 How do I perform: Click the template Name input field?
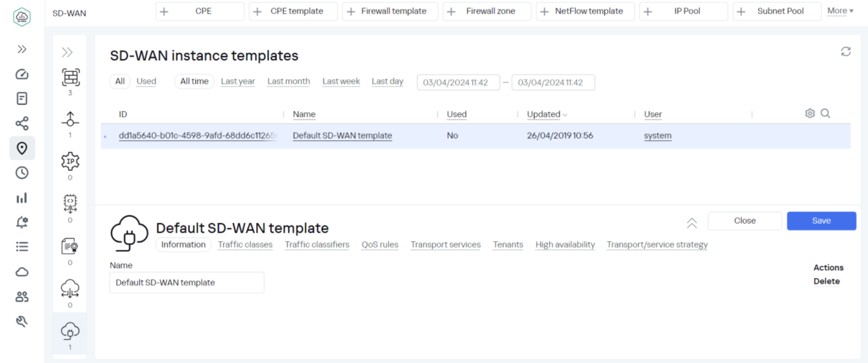click(x=186, y=283)
